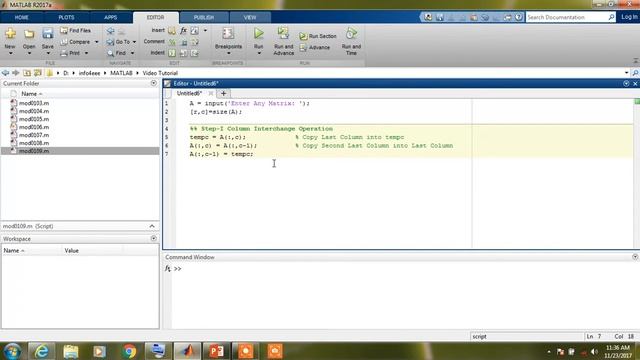Click the Wrap comments icon

click(195, 42)
